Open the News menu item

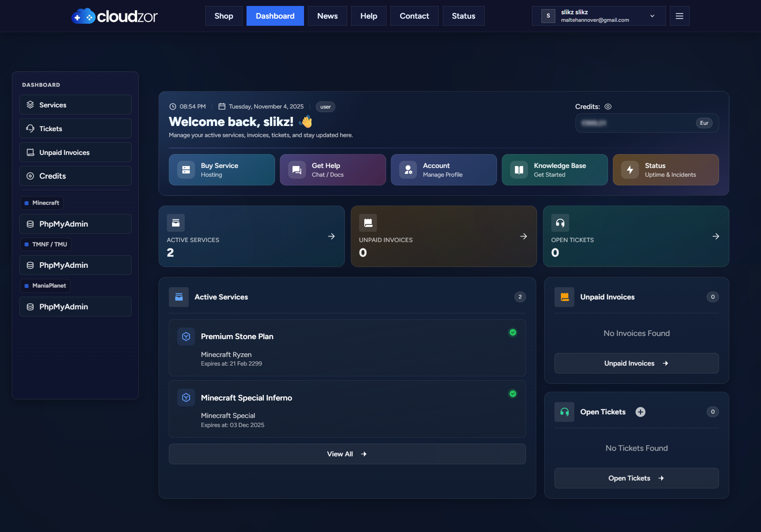[327, 16]
